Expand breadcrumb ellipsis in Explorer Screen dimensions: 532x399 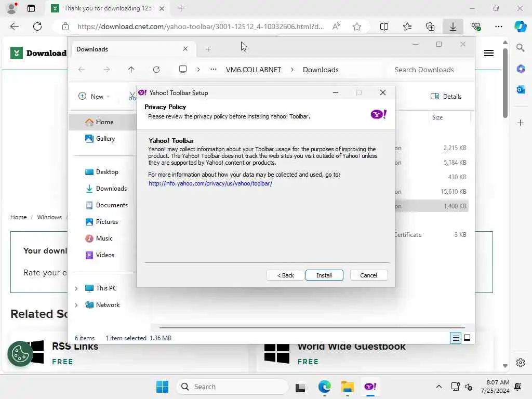click(213, 70)
